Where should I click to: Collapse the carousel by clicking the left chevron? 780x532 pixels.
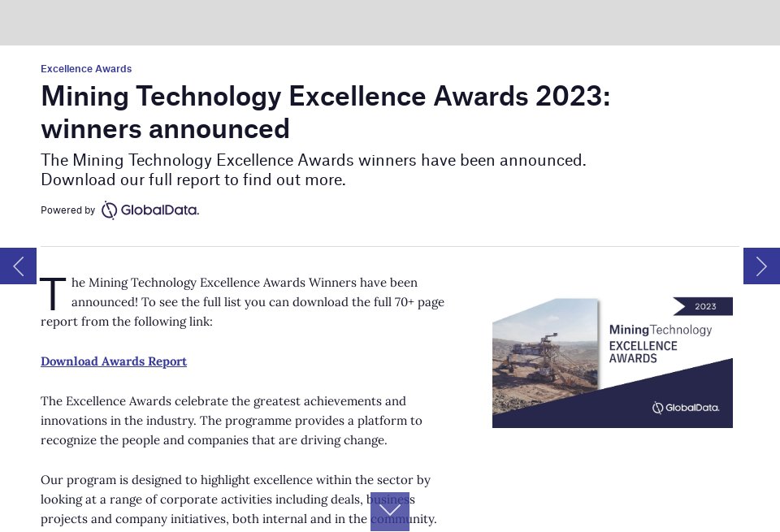18,266
